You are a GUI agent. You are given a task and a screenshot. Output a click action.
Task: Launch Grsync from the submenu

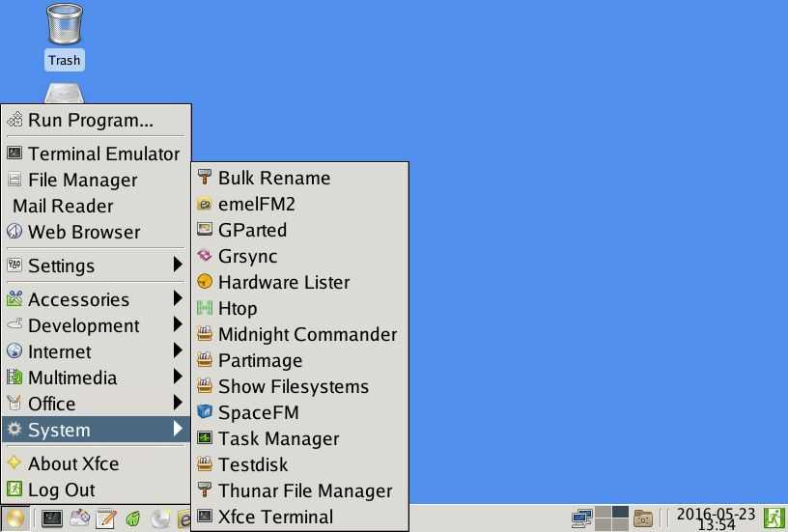(247, 256)
